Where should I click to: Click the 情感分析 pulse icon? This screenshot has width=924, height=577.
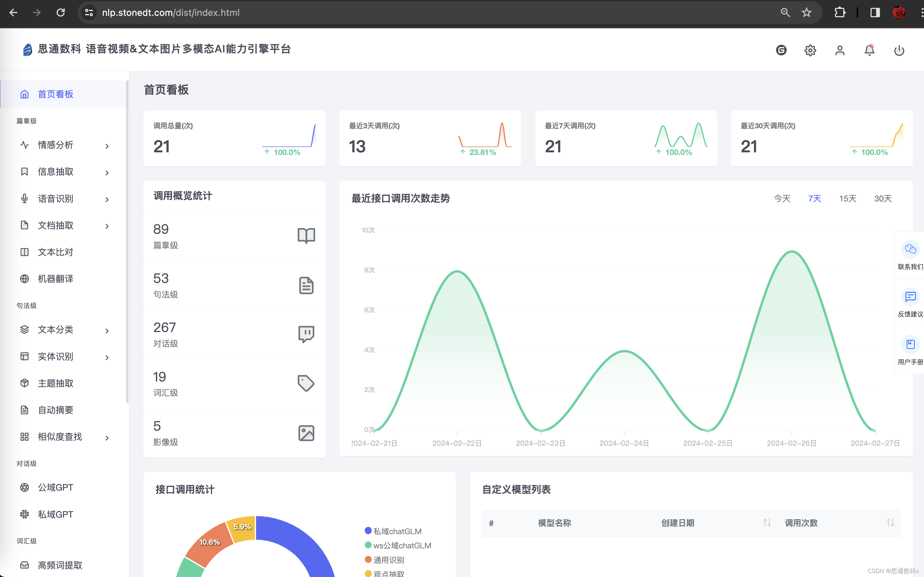(24, 145)
